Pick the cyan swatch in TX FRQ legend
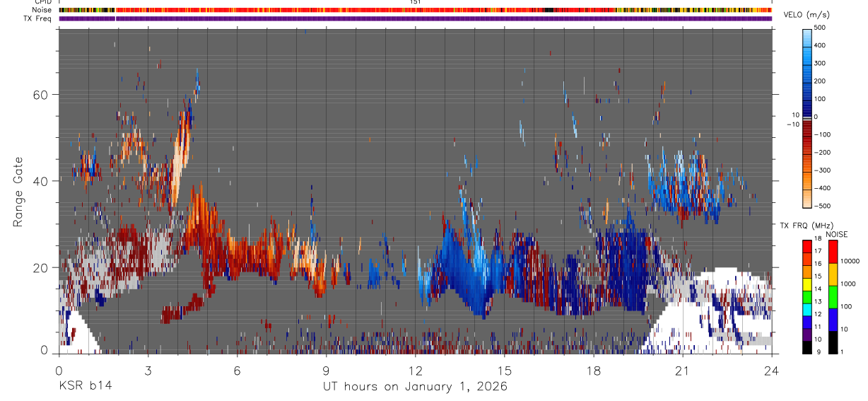Viewport: 868px width, 401px height. tap(808, 308)
